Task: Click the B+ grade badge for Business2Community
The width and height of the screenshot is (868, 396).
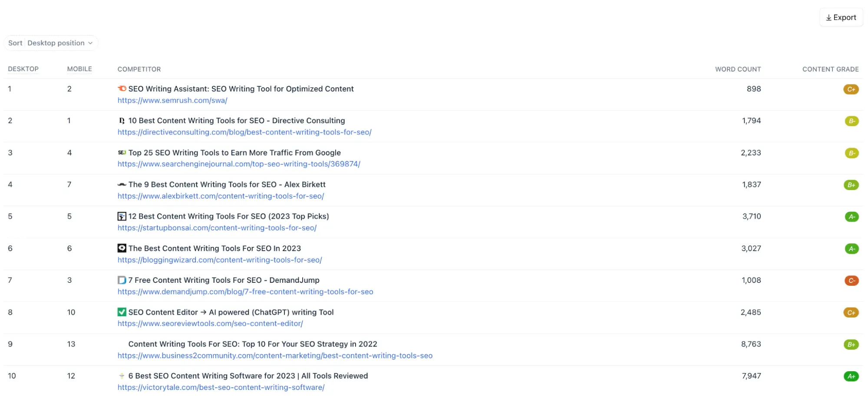Action: point(851,345)
